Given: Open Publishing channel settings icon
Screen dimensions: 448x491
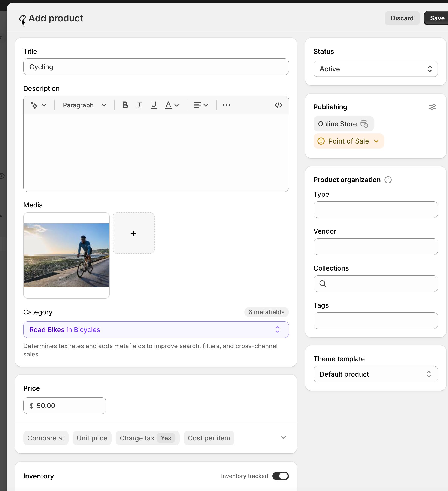Looking at the screenshot, I should [433, 107].
